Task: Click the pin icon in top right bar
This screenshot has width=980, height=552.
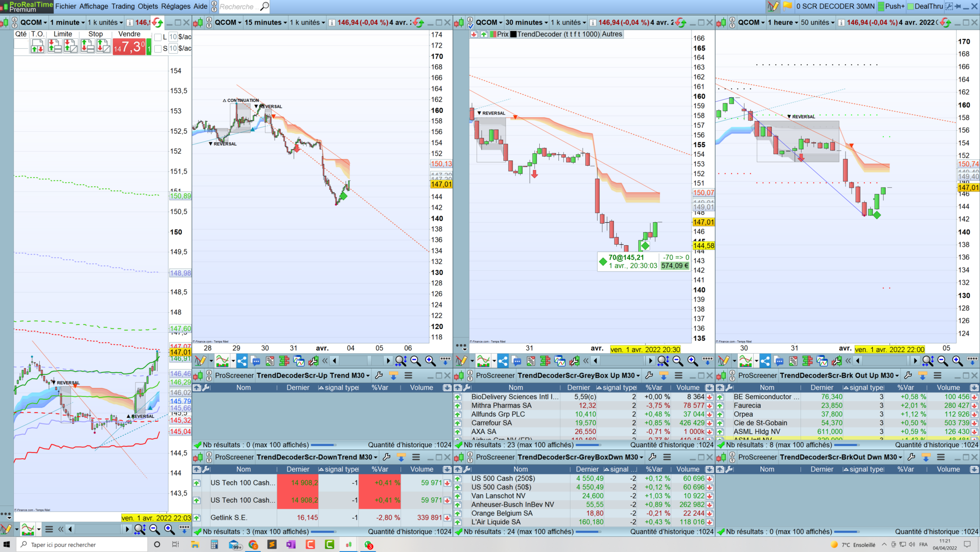Action: (x=958, y=6)
